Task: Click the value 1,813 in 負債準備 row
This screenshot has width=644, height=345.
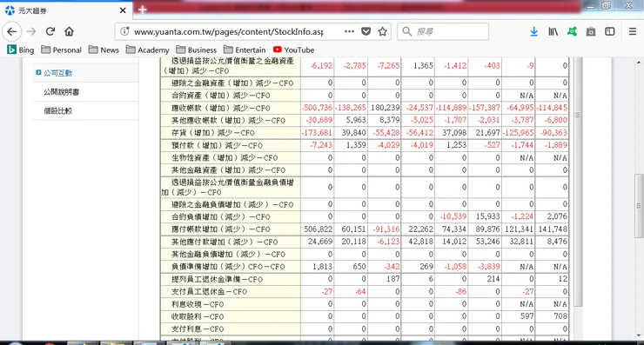Action: coord(323,267)
